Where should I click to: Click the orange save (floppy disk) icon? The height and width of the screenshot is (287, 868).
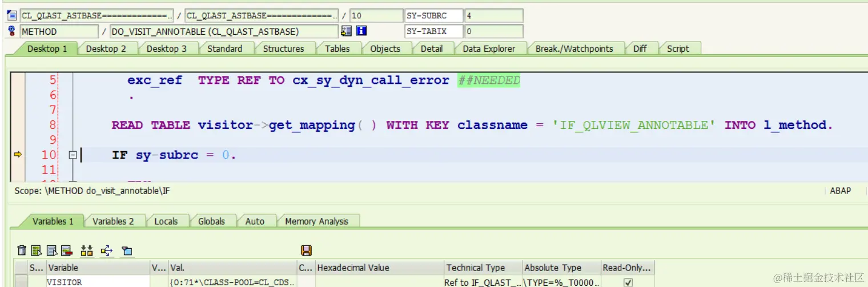[x=306, y=250]
